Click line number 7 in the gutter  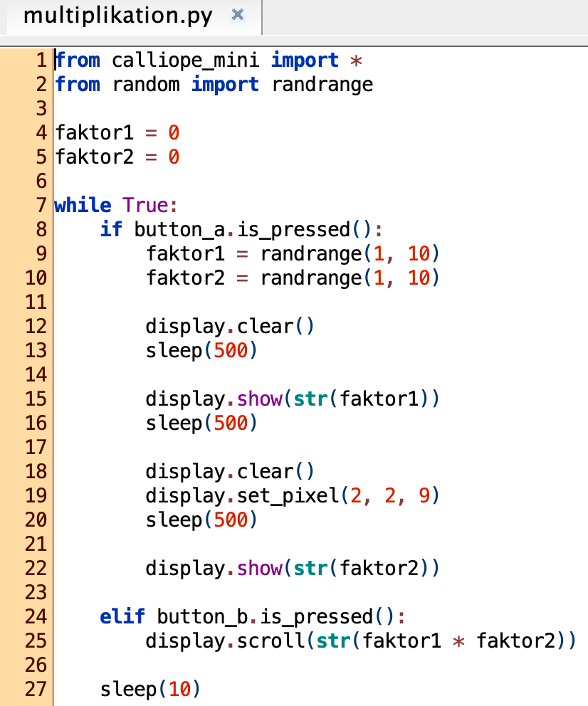coord(41,206)
